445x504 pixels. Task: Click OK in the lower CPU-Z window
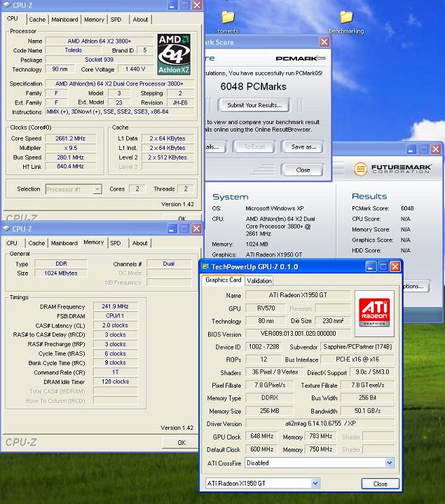182,442
